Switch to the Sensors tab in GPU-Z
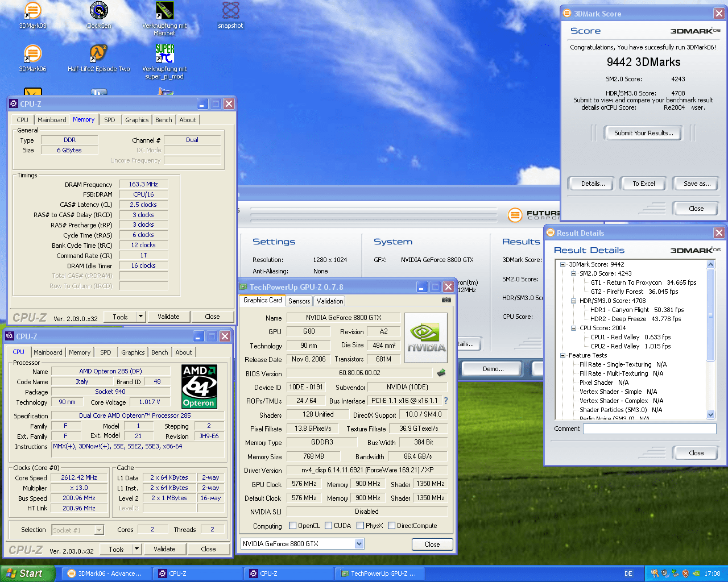This screenshot has height=582, width=728. click(299, 301)
